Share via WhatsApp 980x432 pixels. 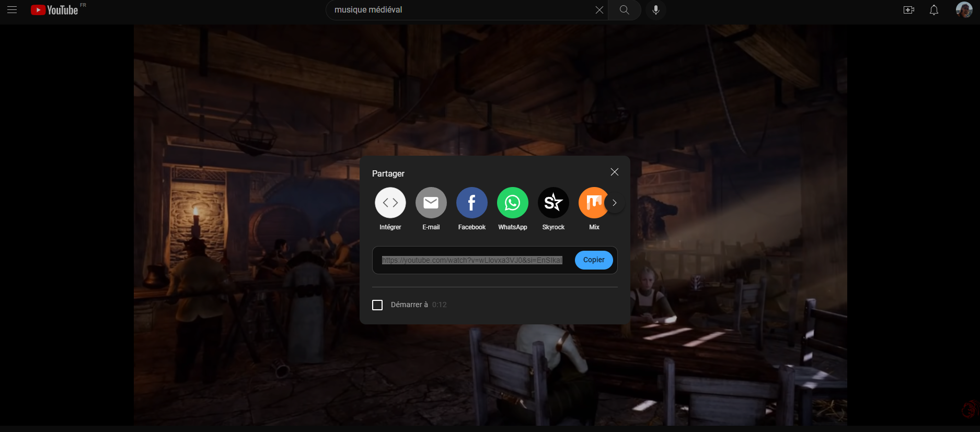(513, 203)
